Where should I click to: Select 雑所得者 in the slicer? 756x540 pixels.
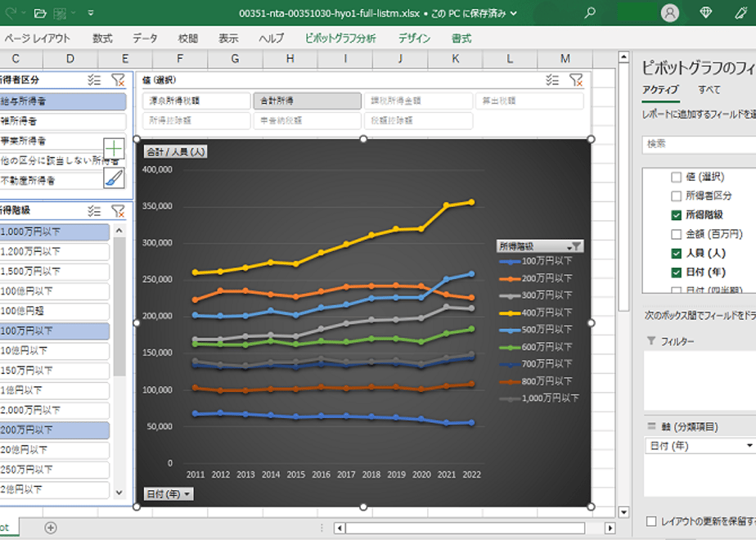pyautogui.click(x=63, y=121)
